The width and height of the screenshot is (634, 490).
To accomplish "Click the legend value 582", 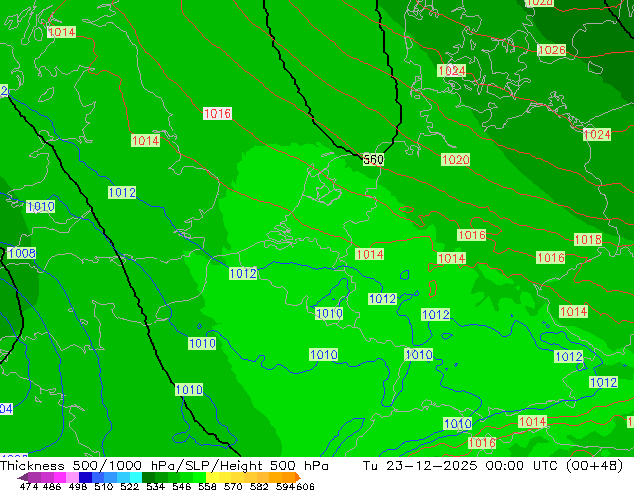I will click(259, 486).
